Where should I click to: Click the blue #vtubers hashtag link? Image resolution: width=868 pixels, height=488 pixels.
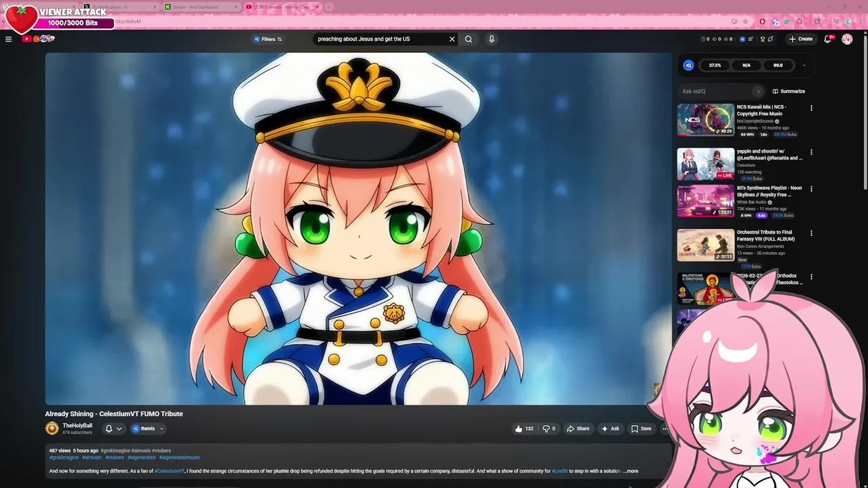click(115, 457)
